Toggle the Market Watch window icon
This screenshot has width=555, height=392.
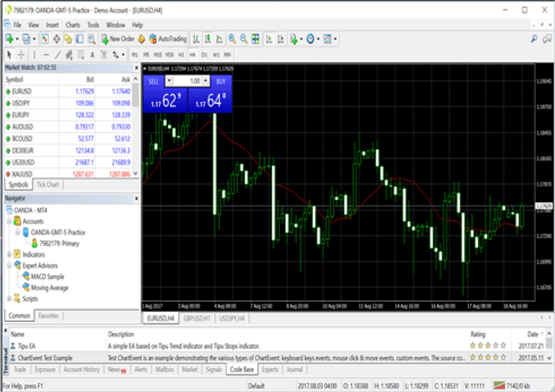tap(45, 39)
